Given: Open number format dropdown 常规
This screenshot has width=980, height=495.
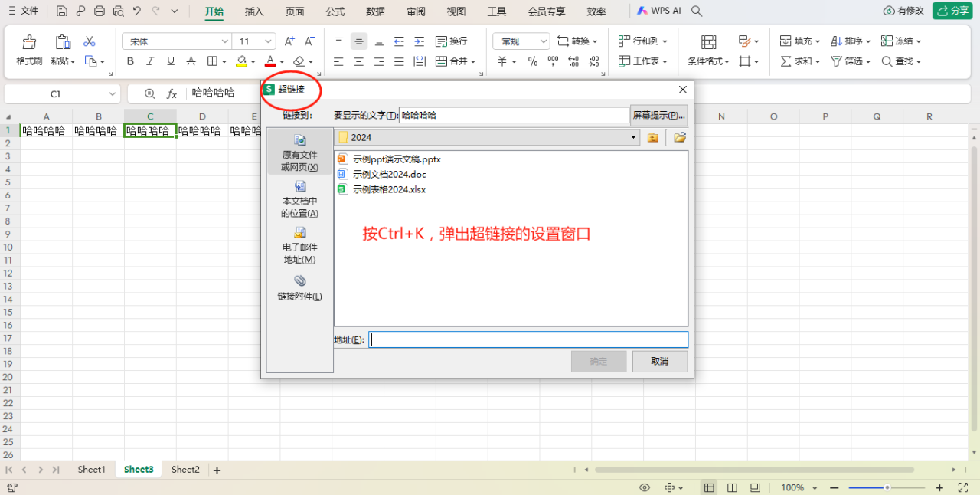Looking at the screenshot, I should pos(544,41).
